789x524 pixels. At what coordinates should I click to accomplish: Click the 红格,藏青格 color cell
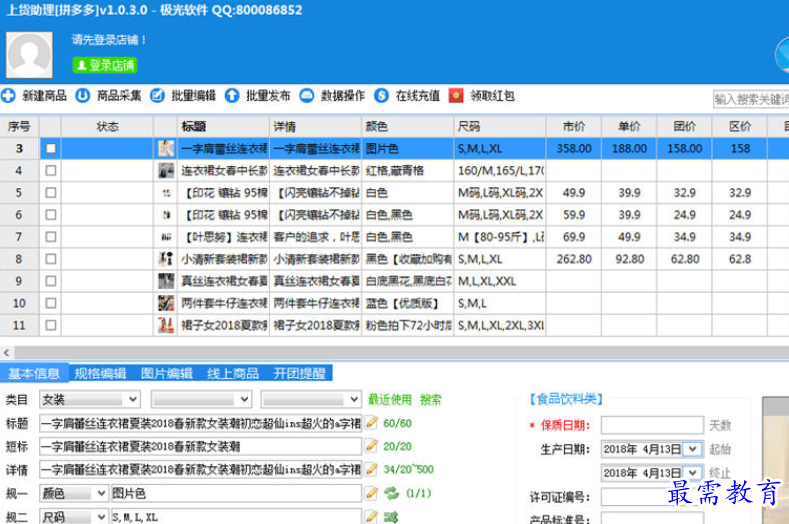coord(408,171)
